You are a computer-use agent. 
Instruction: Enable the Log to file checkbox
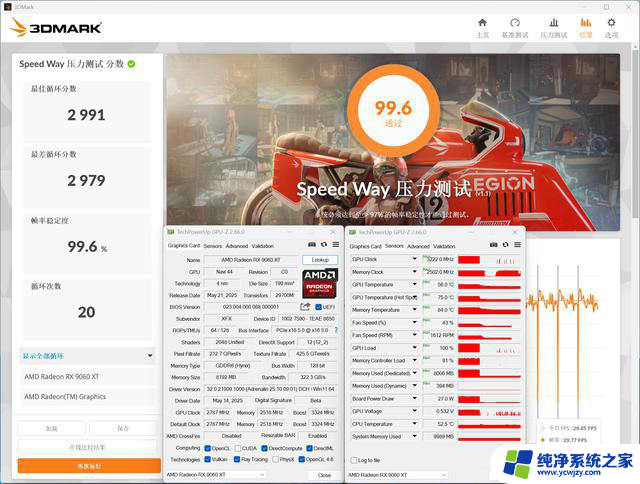353,460
